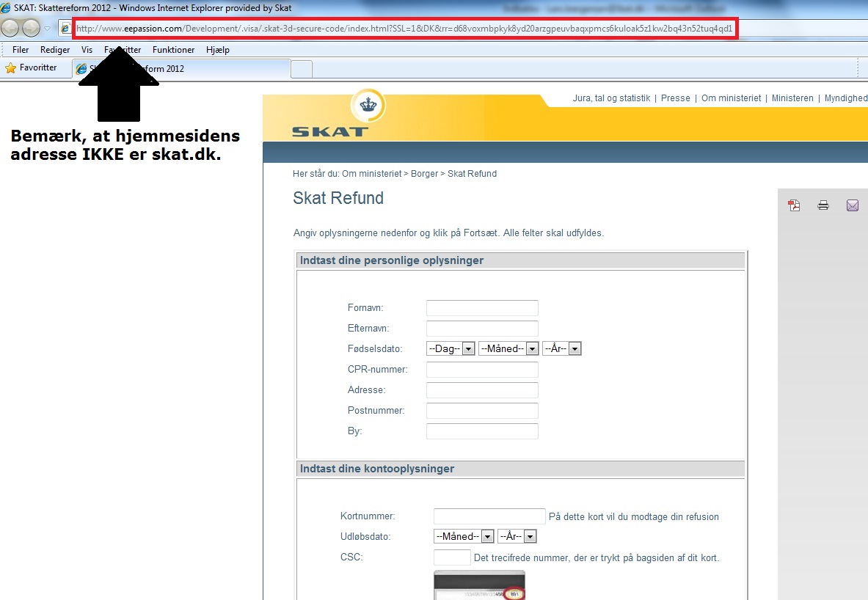Select the Skattereform 2012 browser tab
868x600 pixels.
coord(181,69)
